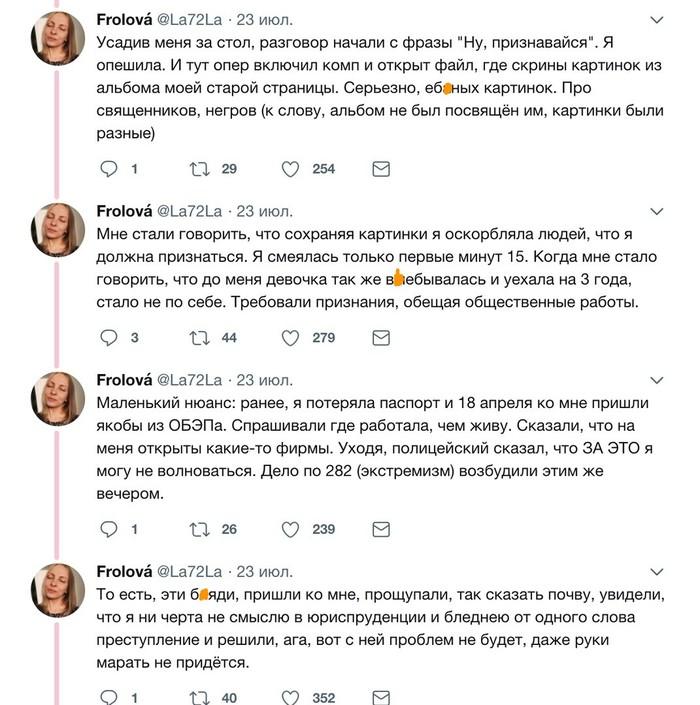The image size is (700, 705).
Task: Open @La72La handle in second tweet
Action: (x=190, y=211)
